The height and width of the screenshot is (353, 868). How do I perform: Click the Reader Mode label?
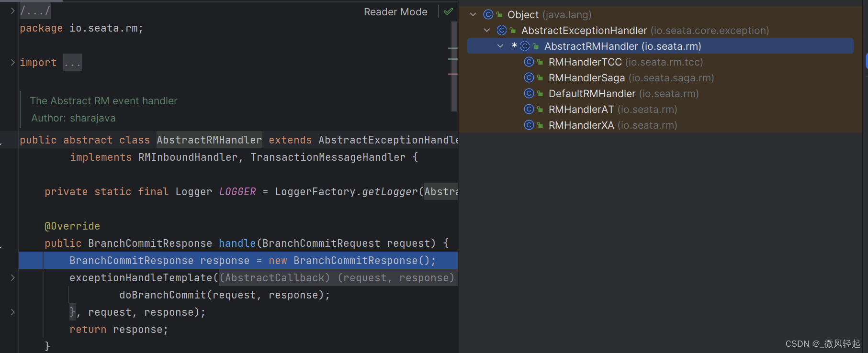395,12
